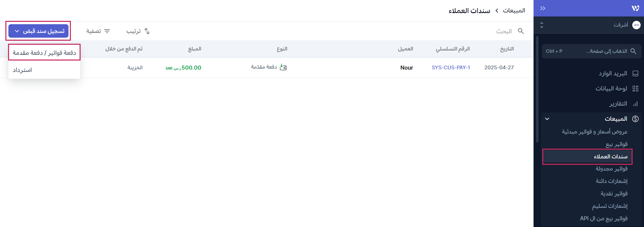This screenshot has height=227, width=644.
Task: Collapse the المبيعات sidebar section chevron
Action: 547,119
